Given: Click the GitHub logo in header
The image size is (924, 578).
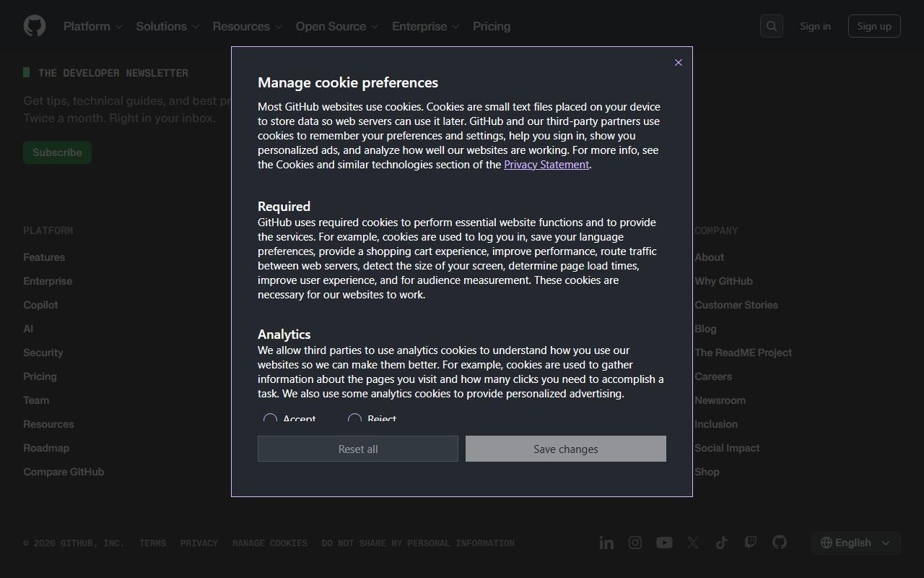Looking at the screenshot, I should coord(35,26).
